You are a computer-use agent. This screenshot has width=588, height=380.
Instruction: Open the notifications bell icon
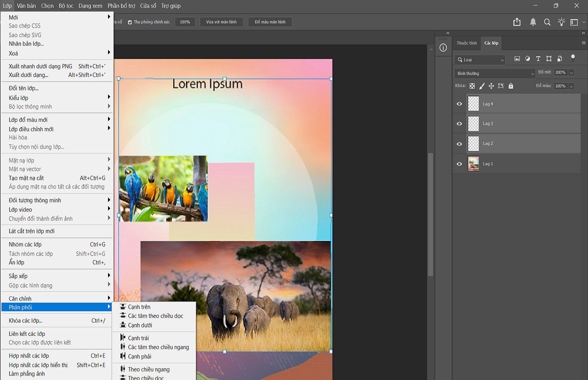533,22
